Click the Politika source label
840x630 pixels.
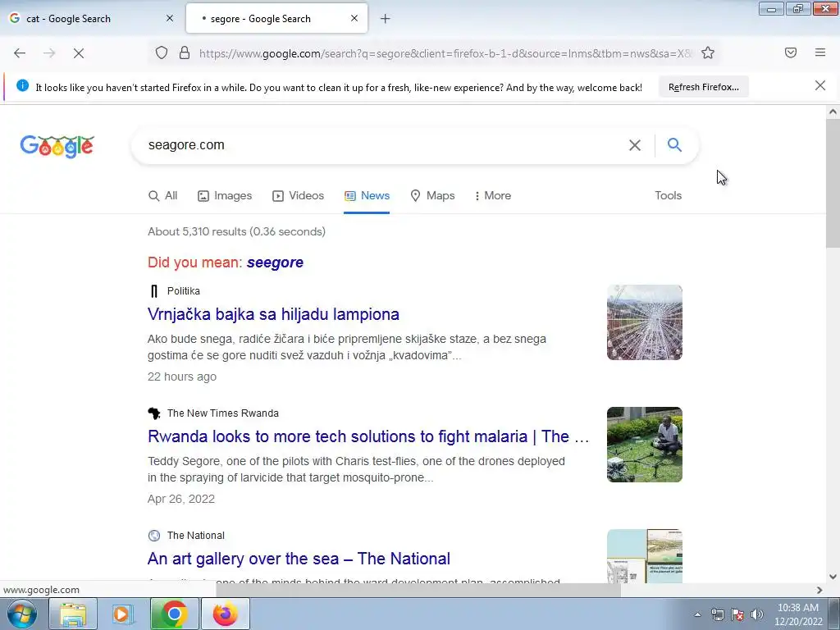(183, 291)
